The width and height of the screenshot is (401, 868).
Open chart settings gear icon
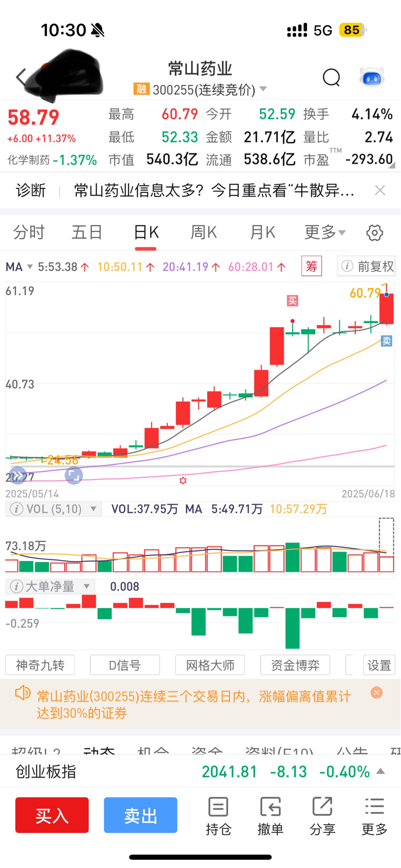pos(374,233)
